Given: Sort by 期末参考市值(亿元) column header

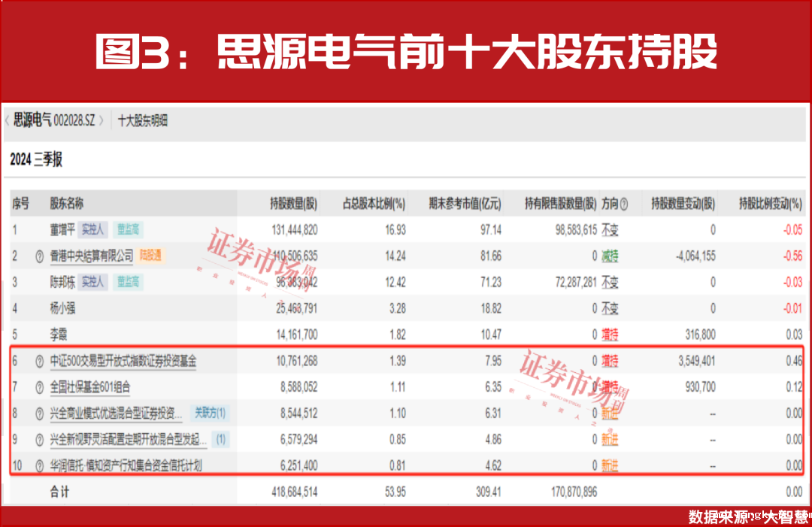Looking at the screenshot, I should 465,204.
